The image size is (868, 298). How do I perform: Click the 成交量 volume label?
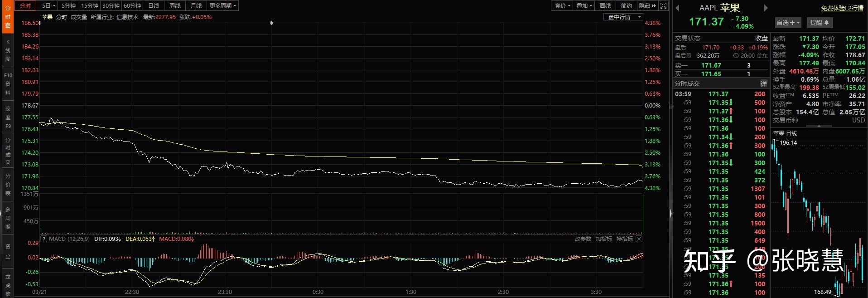tap(79, 17)
